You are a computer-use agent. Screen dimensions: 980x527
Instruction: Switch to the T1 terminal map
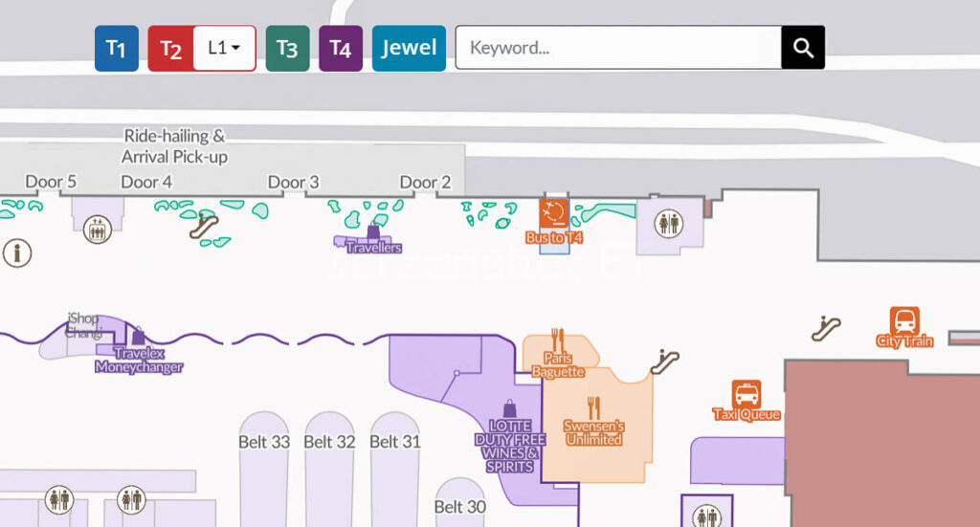(x=116, y=48)
